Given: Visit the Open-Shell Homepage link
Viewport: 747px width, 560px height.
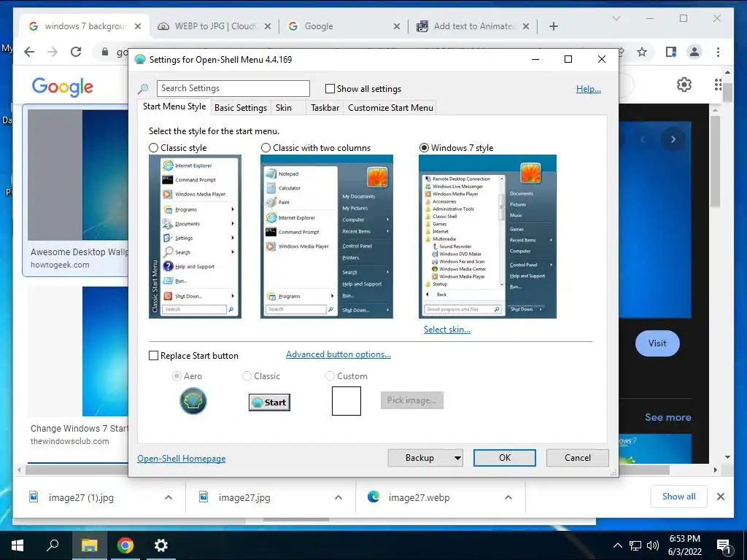Looking at the screenshot, I should 182,459.
